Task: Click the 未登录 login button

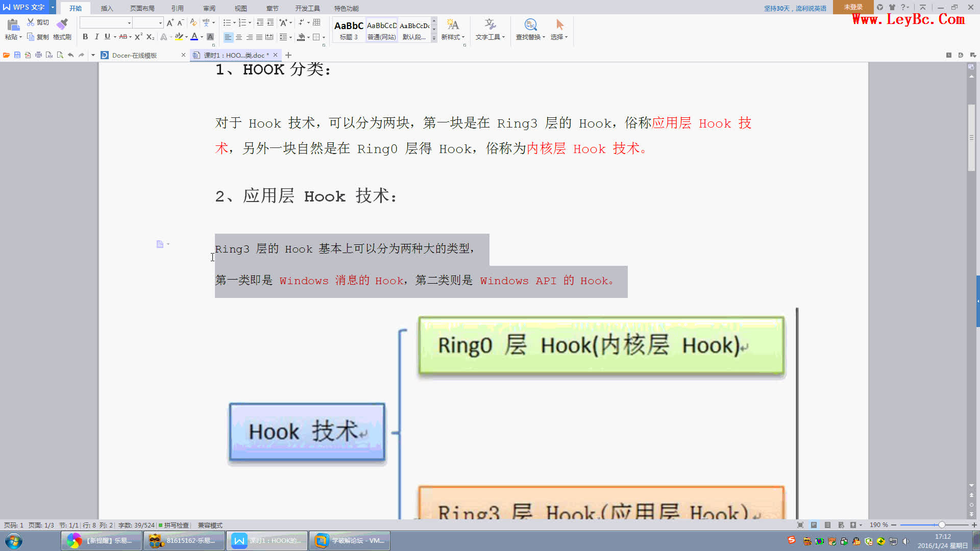Action: click(853, 7)
